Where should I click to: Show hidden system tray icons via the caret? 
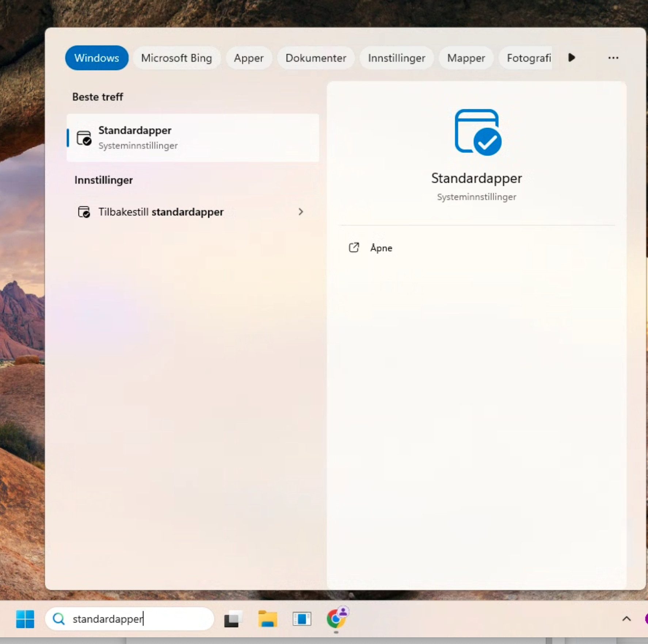coord(626,619)
